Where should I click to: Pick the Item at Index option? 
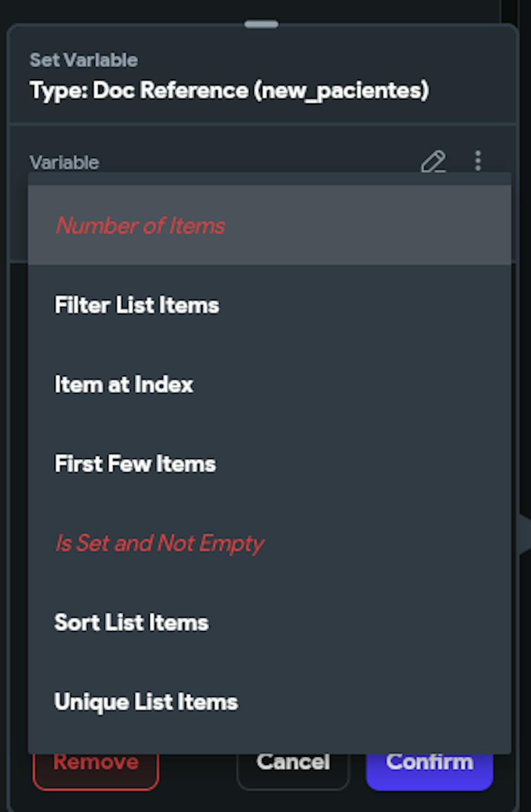[124, 384]
